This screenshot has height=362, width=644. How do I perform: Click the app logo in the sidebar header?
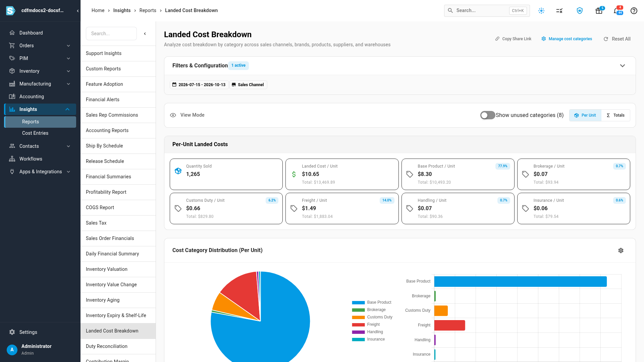coord(11,11)
